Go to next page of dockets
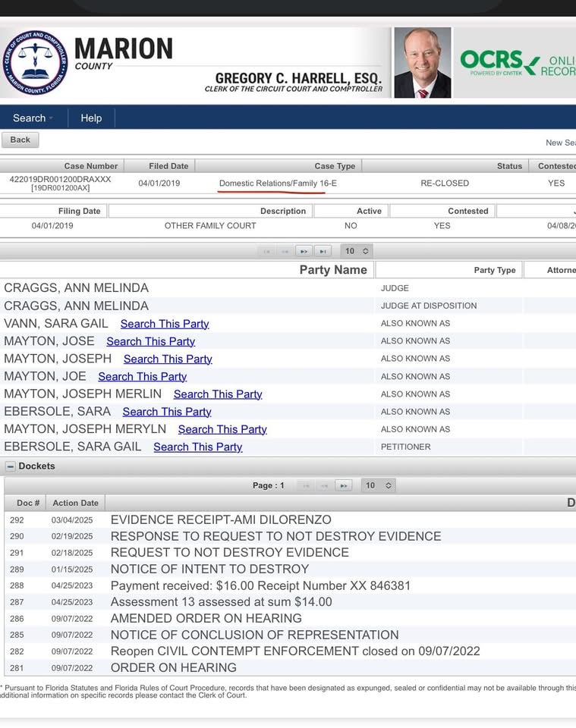 pyautogui.click(x=344, y=485)
